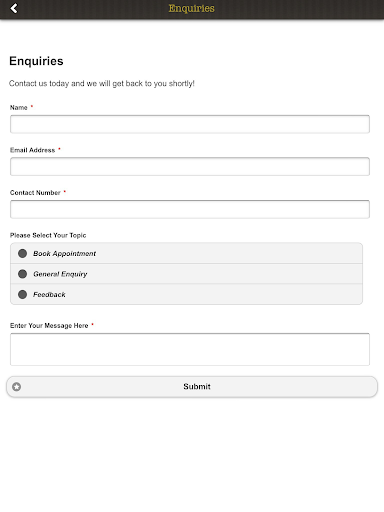Pick the Feedback radio circle
The width and height of the screenshot is (384, 512).
(22, 295)
